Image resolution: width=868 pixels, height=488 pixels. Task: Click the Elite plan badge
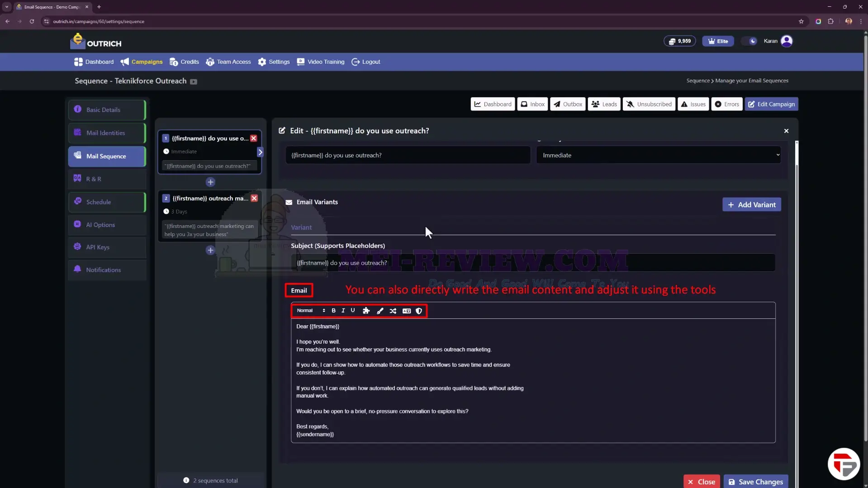pos(718,41)
